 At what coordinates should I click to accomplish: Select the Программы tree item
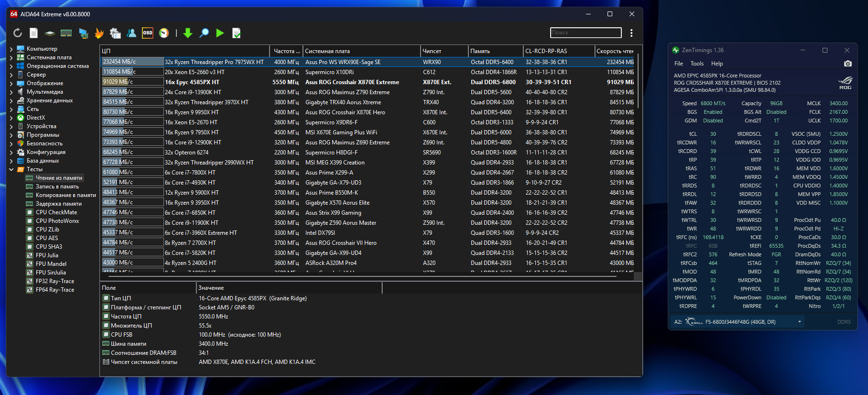coord(43,135)
